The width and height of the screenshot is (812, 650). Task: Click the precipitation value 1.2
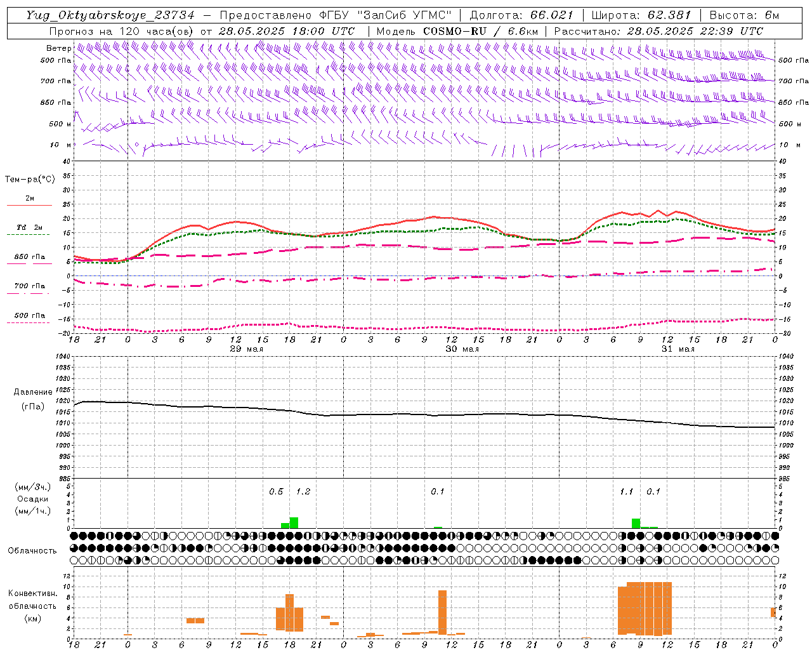[x=303, y=492]
